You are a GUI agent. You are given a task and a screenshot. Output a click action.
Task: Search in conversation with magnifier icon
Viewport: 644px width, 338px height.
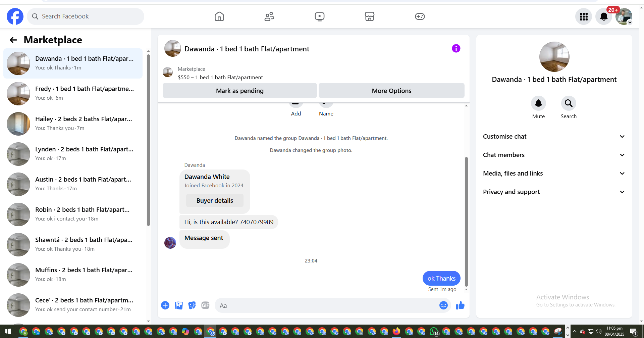(569, 103)
